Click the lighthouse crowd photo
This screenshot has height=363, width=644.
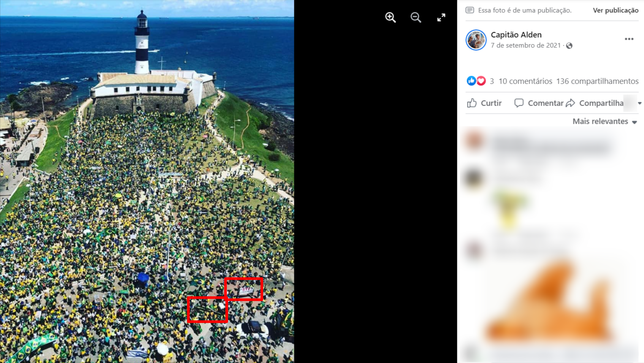[x=147, y=181]
